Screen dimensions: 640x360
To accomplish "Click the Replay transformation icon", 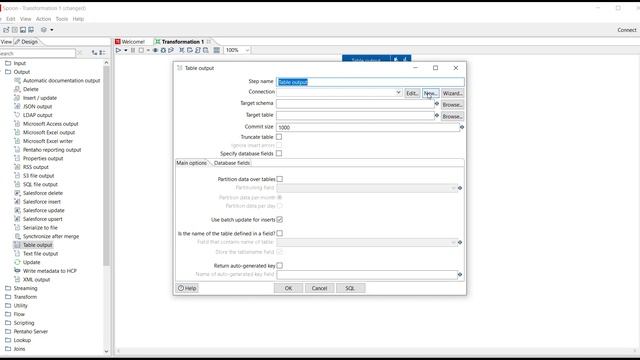I will [171, 50].
